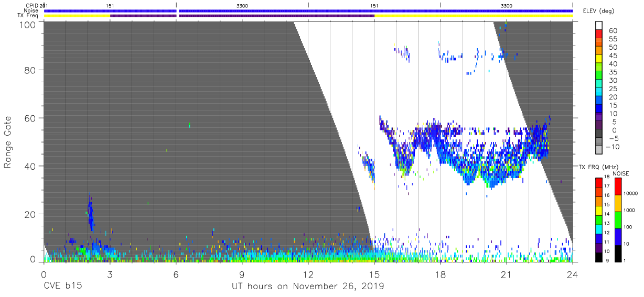Click the "10000" label on the NOISE scale
The height and width of the screenshot is (297, 644).
pyautogui.click(x=630, y=194)
